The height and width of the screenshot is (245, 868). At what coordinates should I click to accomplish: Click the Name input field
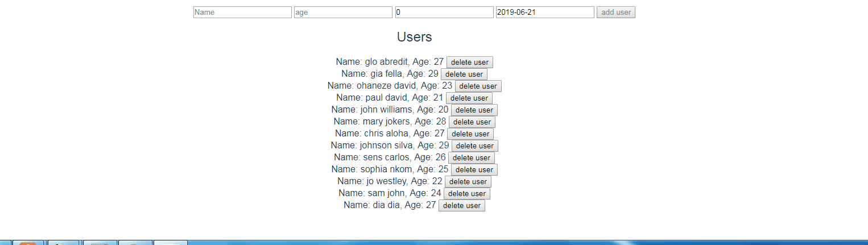(x=242, y=12)
